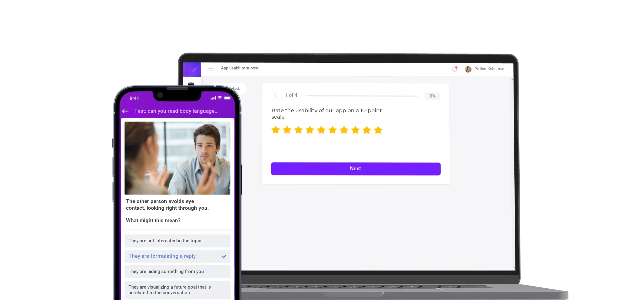
Task: Choose 'They are not interested in the topic'
Action: (177, 241)
